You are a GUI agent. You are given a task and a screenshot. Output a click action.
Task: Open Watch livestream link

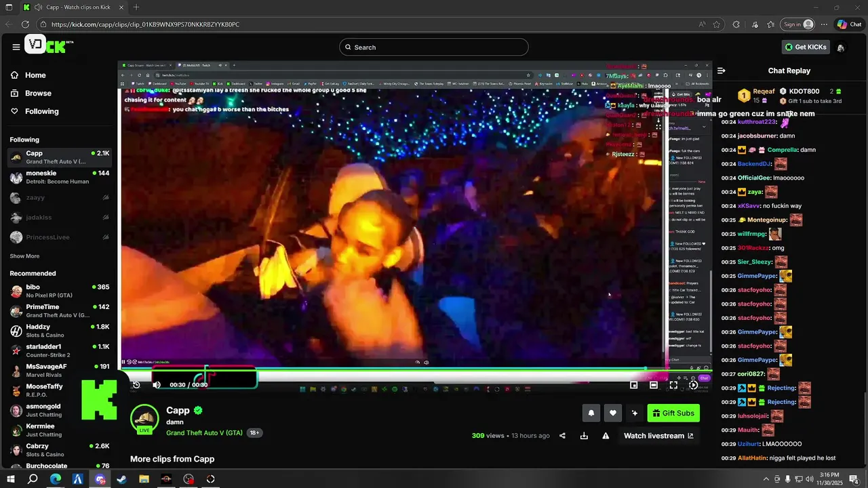click(x=658, y=436)
